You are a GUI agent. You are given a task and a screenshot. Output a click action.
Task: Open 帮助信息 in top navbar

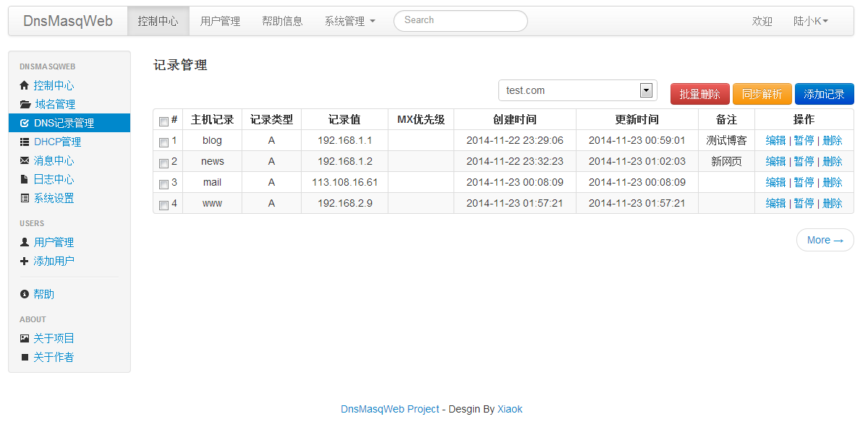point(282,21)
